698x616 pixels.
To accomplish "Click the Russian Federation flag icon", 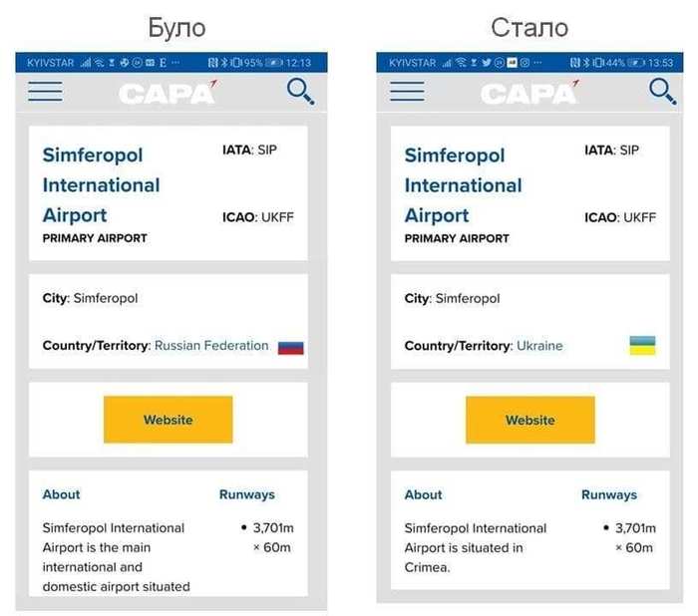I will [x=291, y=347].
